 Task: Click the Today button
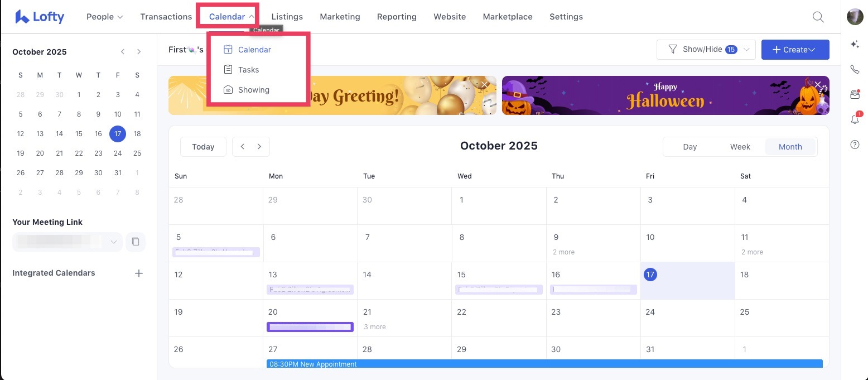click(x=203, y=146)
